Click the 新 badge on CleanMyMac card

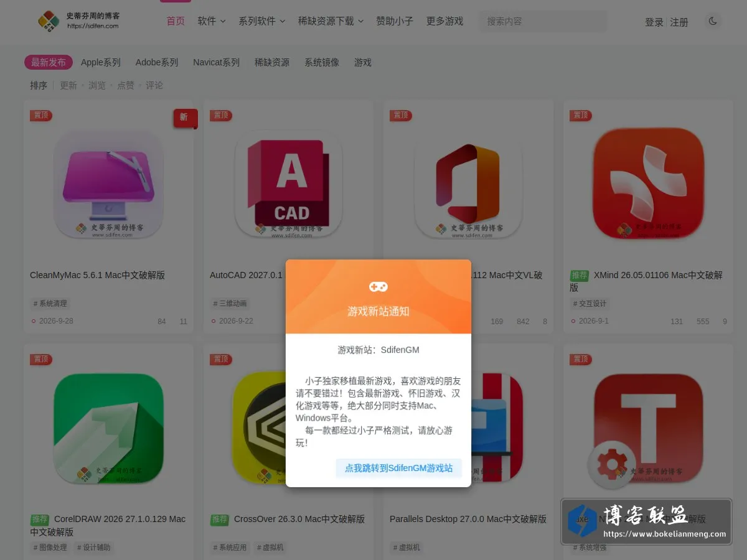(184, 118)
